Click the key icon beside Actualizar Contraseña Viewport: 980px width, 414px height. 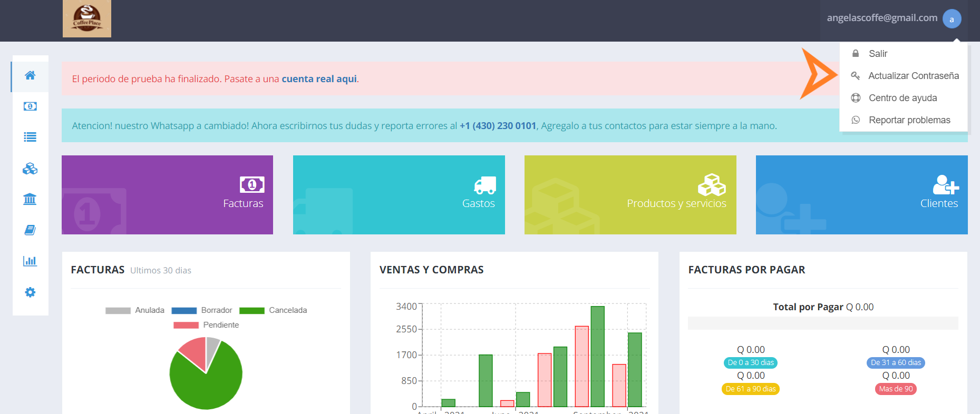pyautogui.click(x=856, y=76)
